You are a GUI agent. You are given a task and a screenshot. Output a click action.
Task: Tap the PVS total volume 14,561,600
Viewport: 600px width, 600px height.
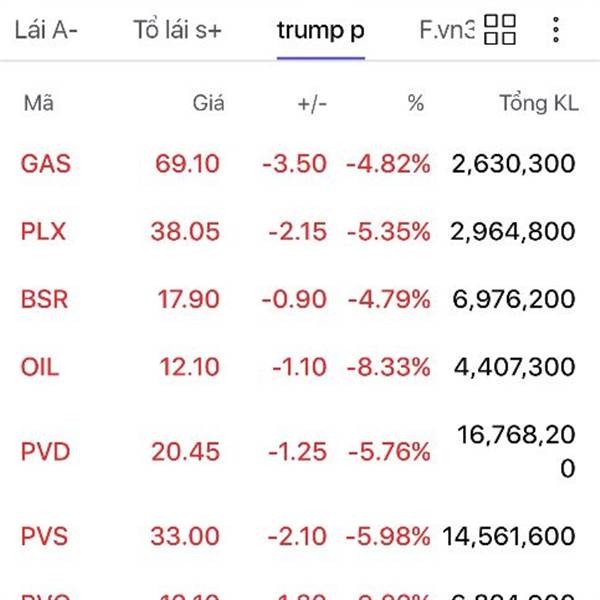point(509,536)
